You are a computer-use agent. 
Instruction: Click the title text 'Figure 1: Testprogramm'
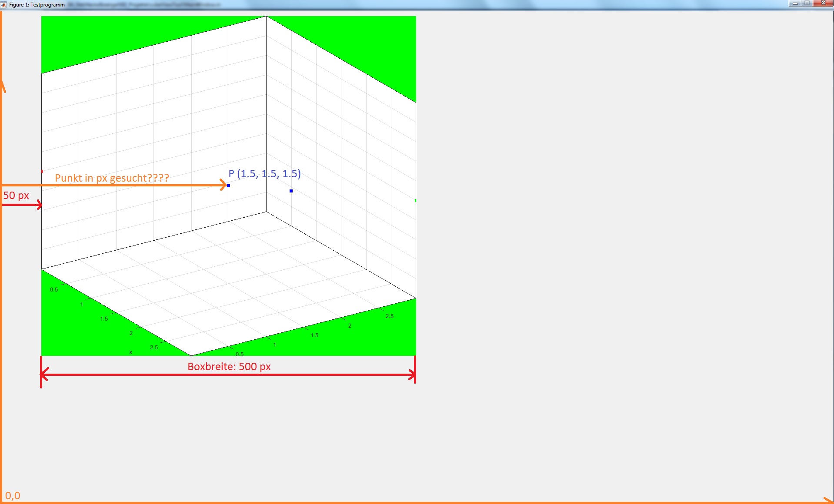pos(37,5)
